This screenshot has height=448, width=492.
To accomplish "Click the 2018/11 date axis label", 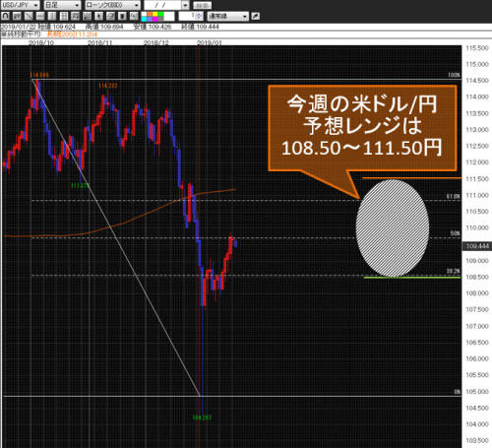I will pyautogui.click(x=99, y=43).
